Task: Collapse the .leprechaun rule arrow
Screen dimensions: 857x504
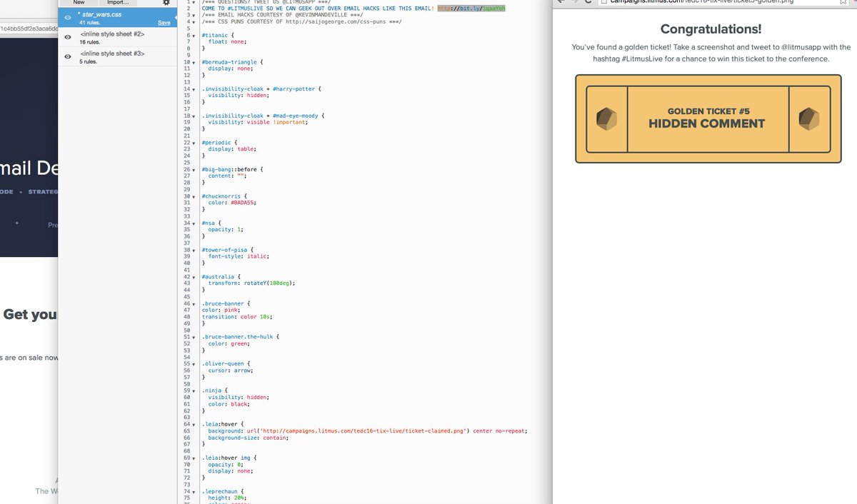Action: pyautogui.click(x=194, y=491)
